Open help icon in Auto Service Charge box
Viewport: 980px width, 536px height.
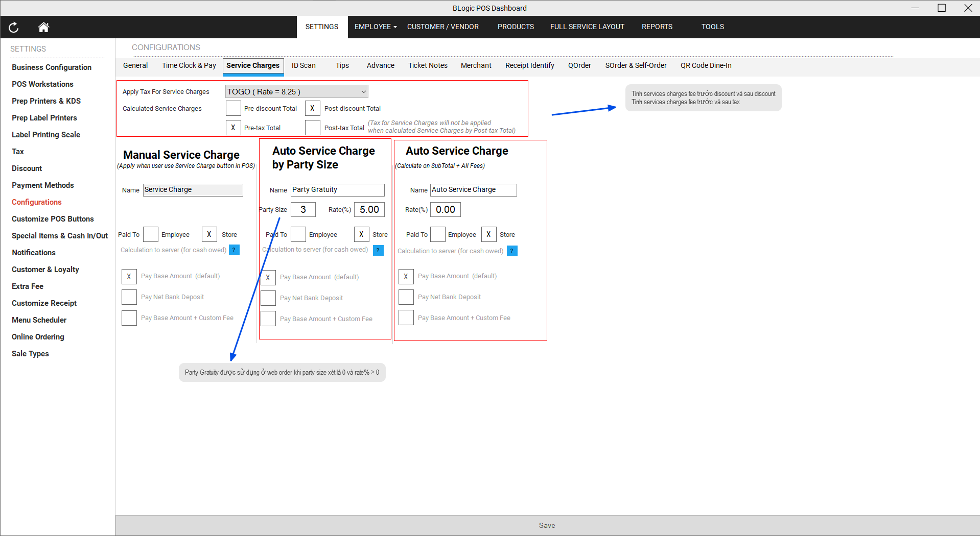[x=512, y=251]
